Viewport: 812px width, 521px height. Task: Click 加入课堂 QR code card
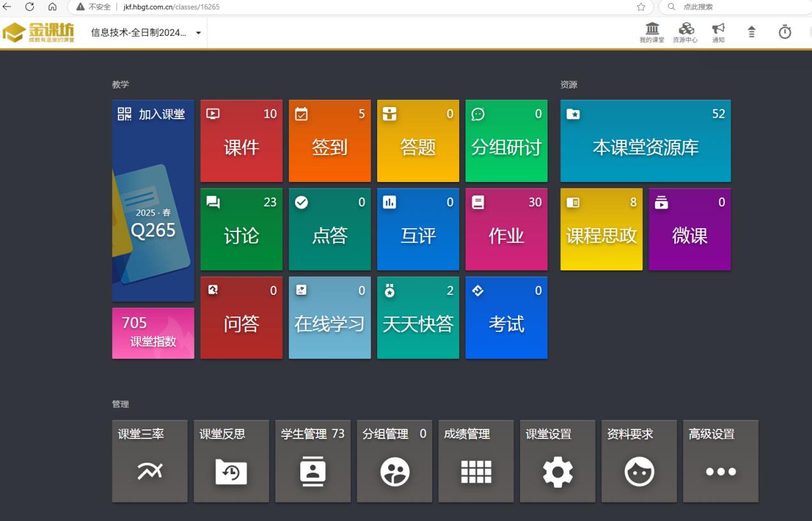click(153, 200)
